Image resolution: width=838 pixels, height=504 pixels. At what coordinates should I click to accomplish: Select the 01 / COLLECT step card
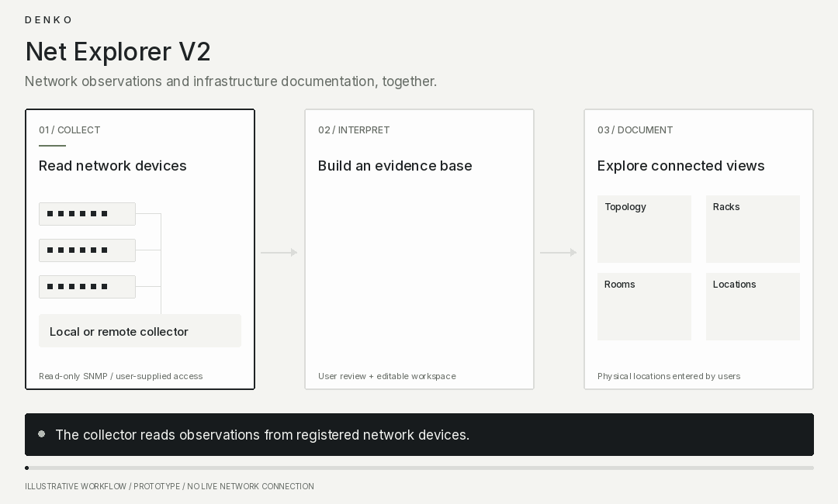(140, 250)
